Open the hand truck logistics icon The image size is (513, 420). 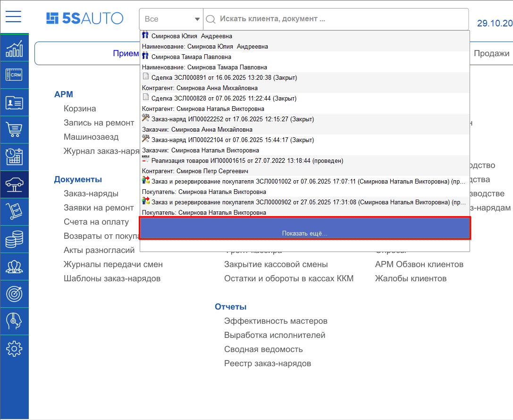[14, 212]
